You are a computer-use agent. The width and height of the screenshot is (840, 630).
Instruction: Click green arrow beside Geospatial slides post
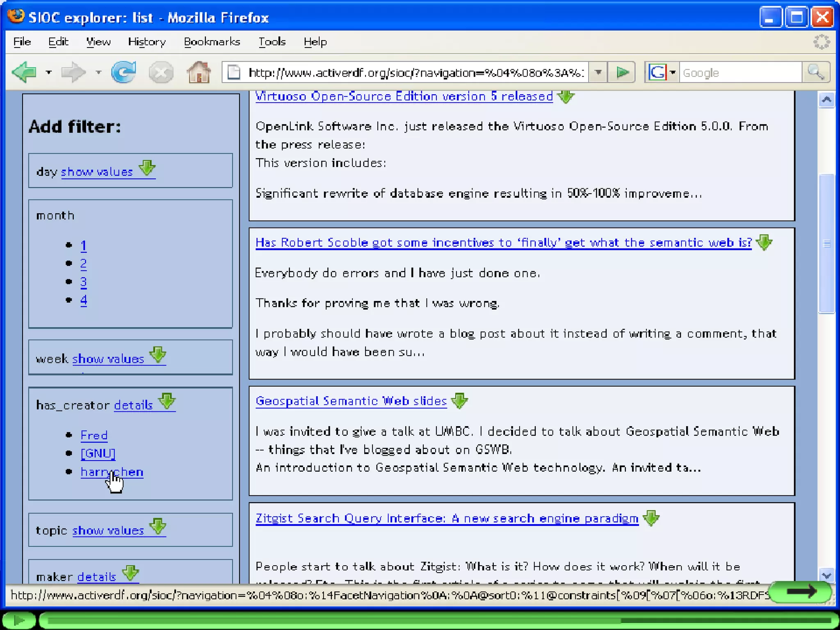click(x=459, y=401)
